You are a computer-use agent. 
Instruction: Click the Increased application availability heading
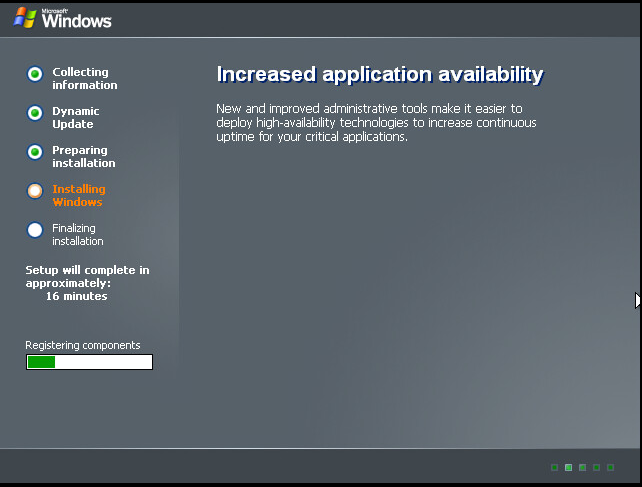coord(380,75)
